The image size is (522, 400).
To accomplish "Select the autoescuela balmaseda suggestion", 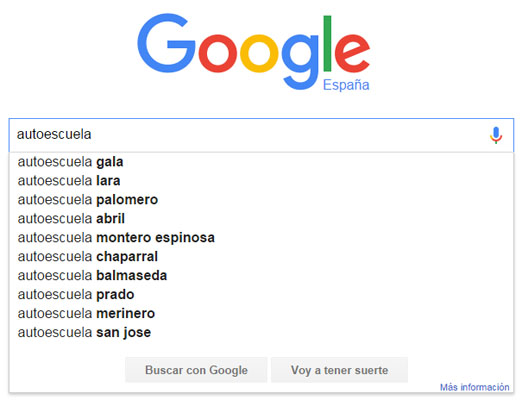I will click(261, 276).
